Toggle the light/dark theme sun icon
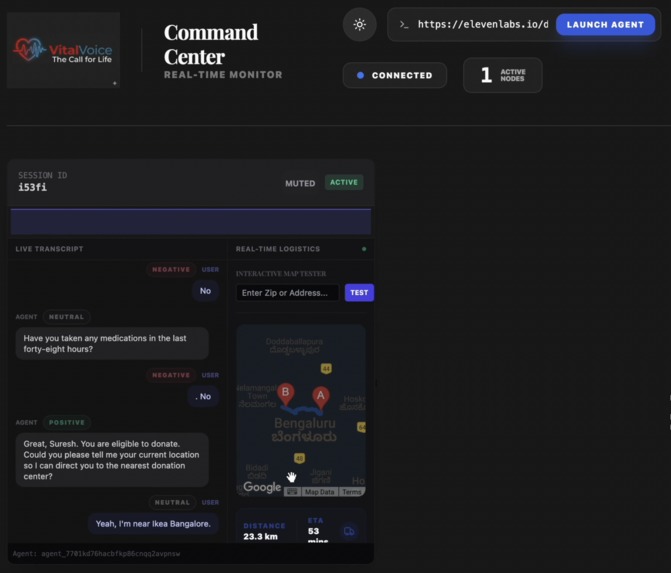Viewport: 671px width, 573px height. point(359,24)
